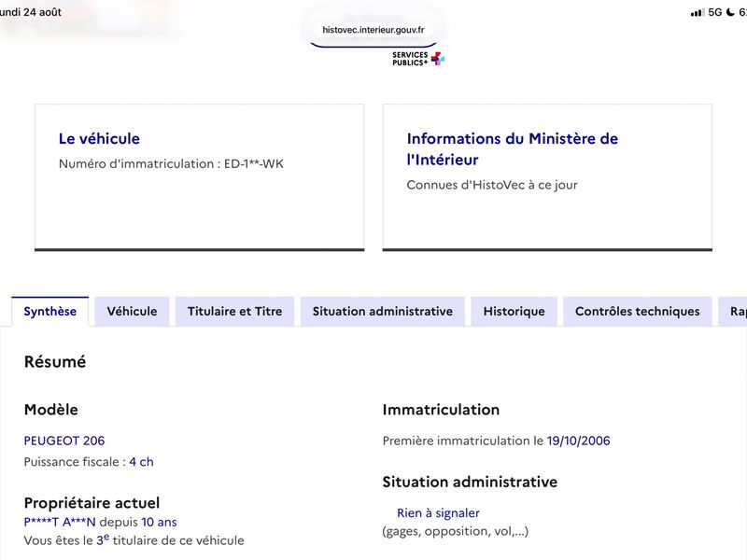This screenshot has width=747, height=560.
Task: Select the registration number ED-1**-WK text
Action: pyautogui.click(x=253, y=164)
